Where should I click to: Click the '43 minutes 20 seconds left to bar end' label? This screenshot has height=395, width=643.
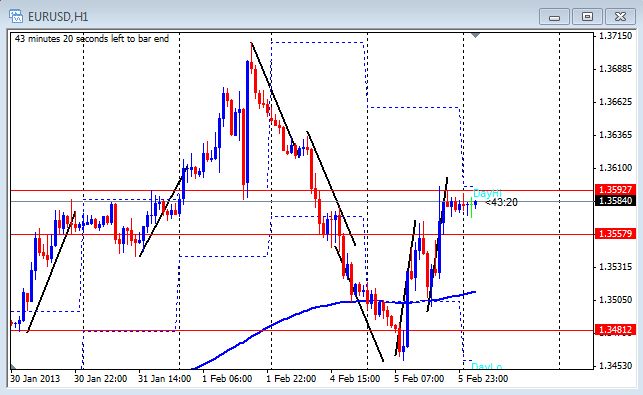coord(92,39)
